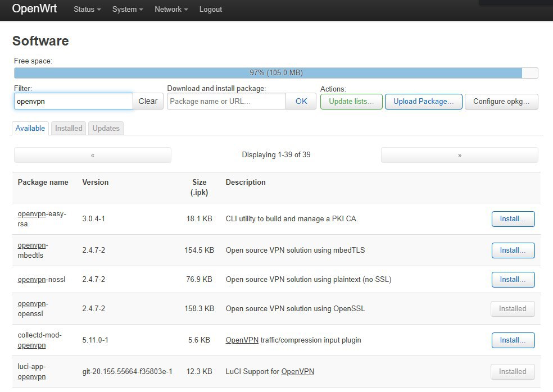Click Installed button for luci-app-openvpn
Screen dimensions: 553x392
pyautogui.click(x=513, y=372)
